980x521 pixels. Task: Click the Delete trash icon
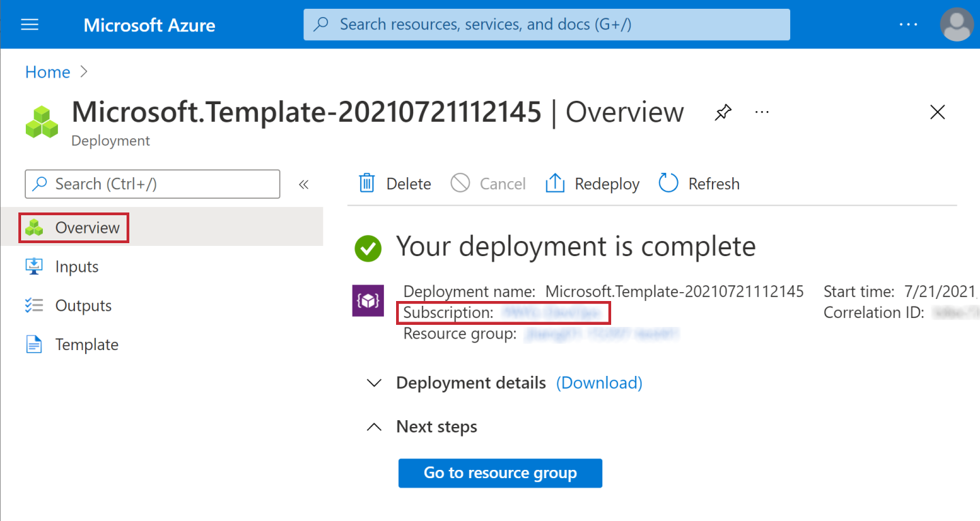(367, 184)
